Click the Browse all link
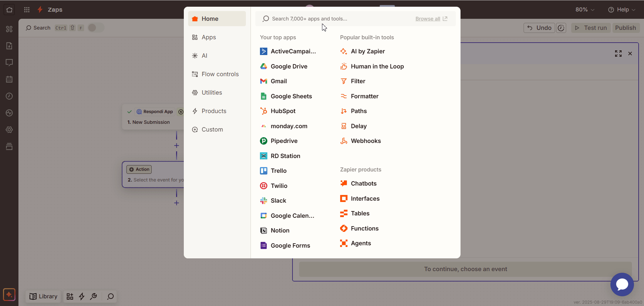The image size is (644, 306). point(431,19)
